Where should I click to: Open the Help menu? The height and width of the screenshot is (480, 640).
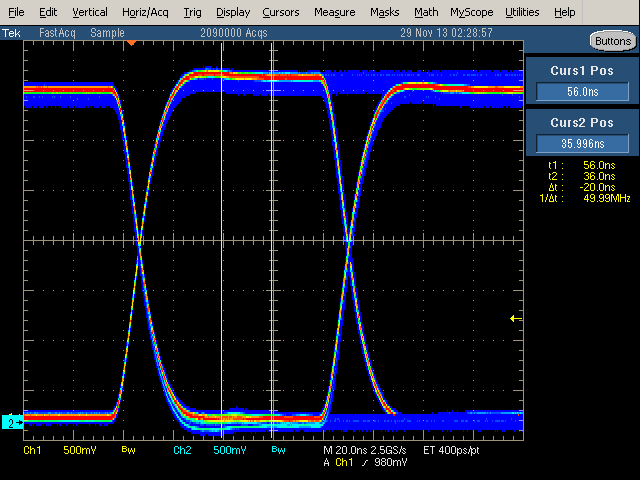pos(564,12)
